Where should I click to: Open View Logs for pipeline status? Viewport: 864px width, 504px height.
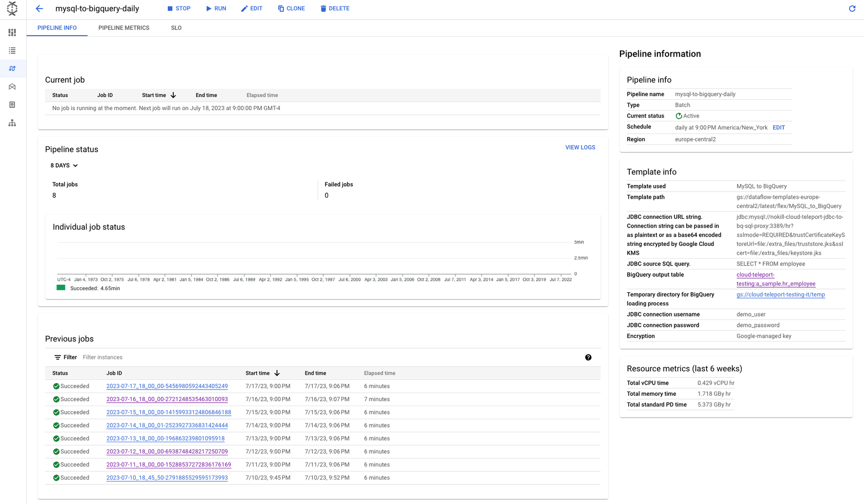580,148
